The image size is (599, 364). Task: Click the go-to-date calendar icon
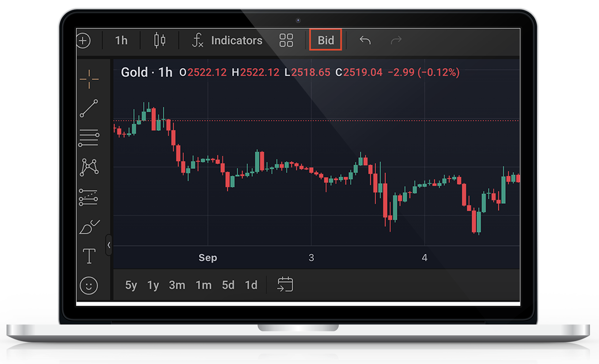pyautogui.click(x=285, y=285)
